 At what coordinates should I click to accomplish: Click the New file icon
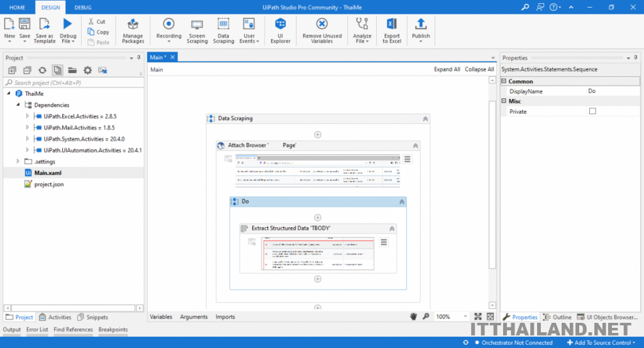pyautogui.click(x=9, y=24)
